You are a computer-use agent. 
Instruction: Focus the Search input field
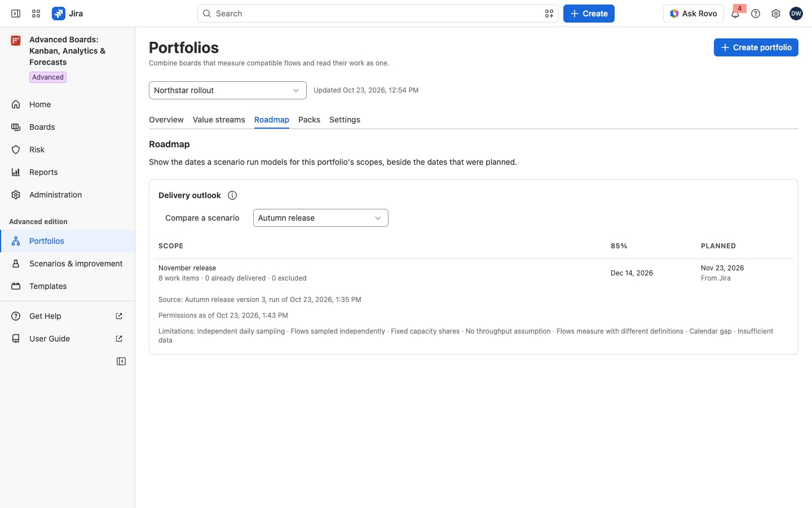click(378, 14)
